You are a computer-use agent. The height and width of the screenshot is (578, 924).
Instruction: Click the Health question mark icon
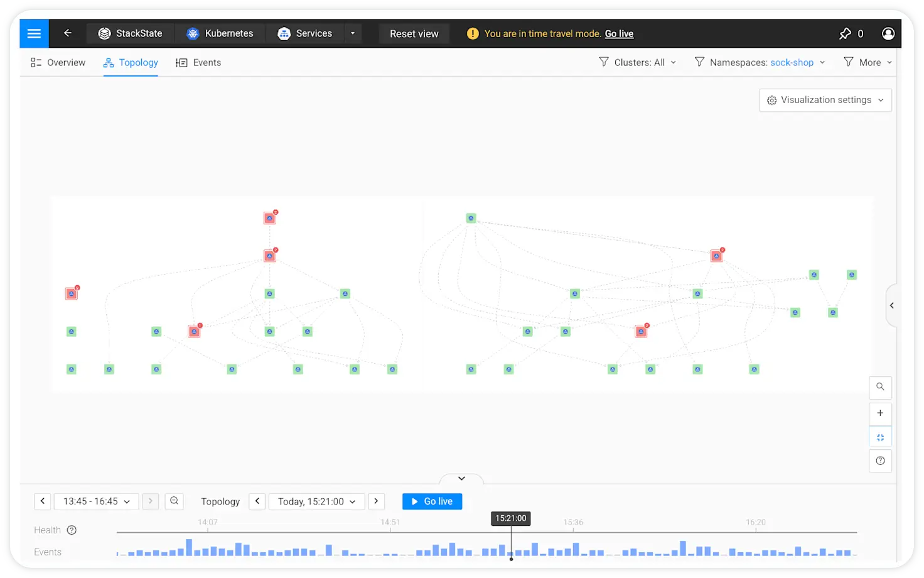(x=72, y=530)
